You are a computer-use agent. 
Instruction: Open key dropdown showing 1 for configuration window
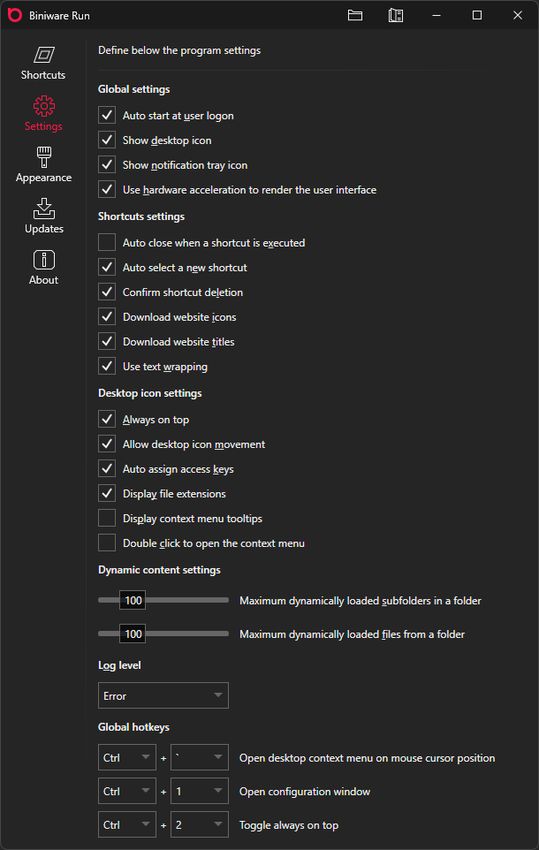[200, 791]
